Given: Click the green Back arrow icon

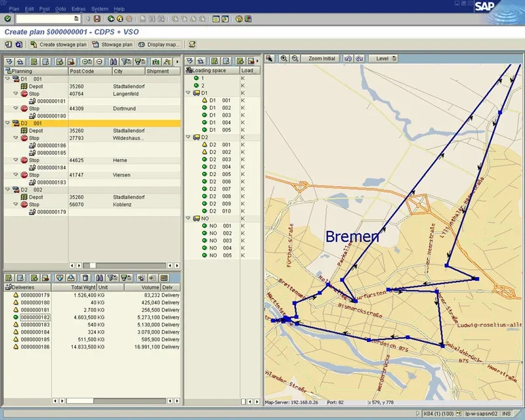Looking at the screenshot, I should (x=111, y=19).
